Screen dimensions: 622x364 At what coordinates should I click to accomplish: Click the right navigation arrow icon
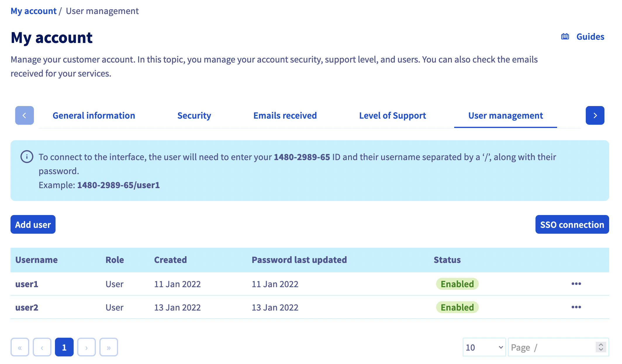595,115
